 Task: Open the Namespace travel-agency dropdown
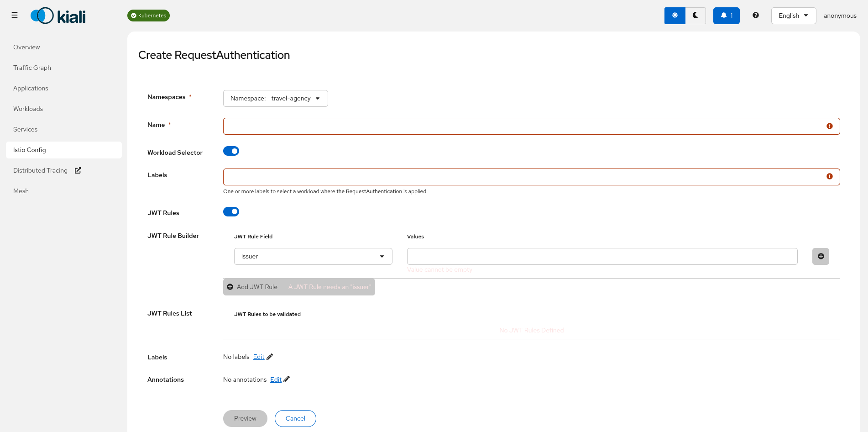(x=275, y=98)
